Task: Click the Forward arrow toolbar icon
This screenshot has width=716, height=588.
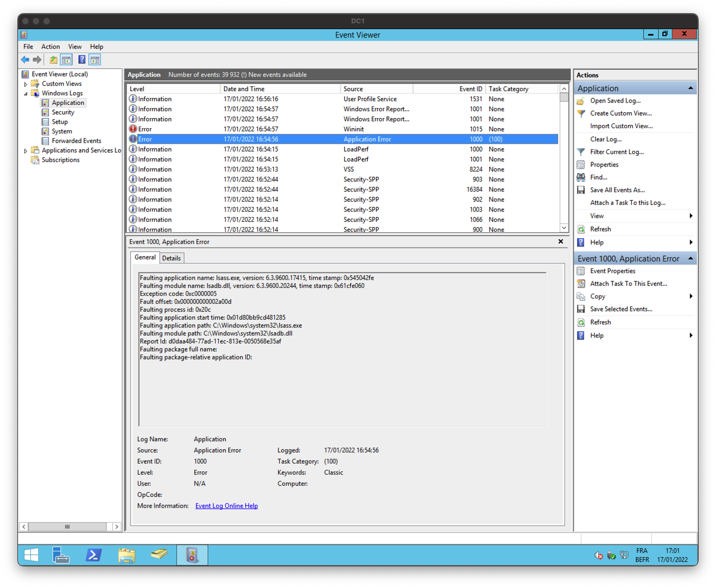Action: point(37,60)
